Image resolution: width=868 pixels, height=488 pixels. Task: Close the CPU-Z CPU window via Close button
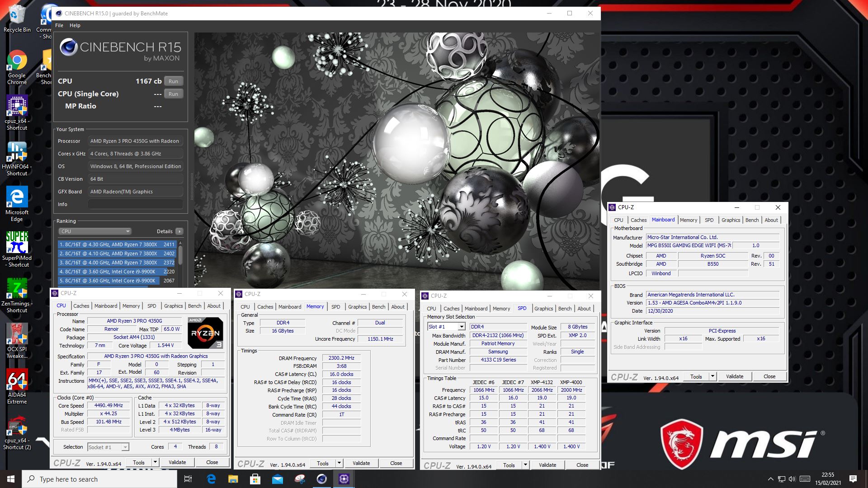click(212, 462)
